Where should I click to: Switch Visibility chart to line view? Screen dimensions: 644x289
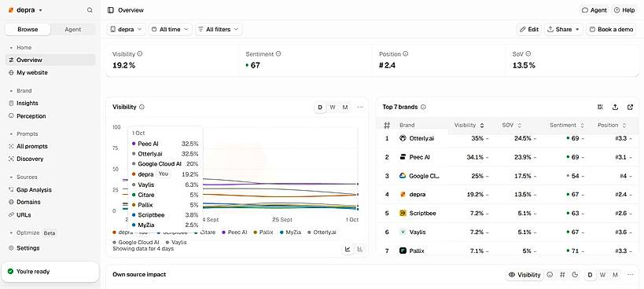point(348,249)
